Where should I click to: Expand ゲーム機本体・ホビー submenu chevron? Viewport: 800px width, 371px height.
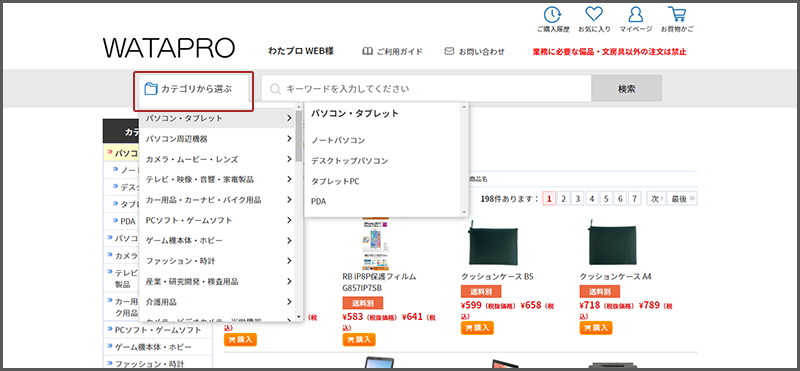tap(289, 240)
